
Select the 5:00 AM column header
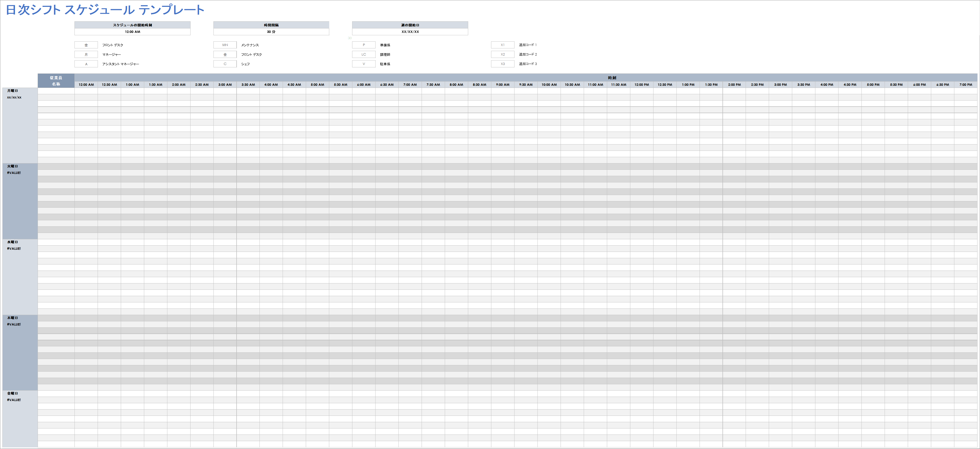tap(317, 84)
